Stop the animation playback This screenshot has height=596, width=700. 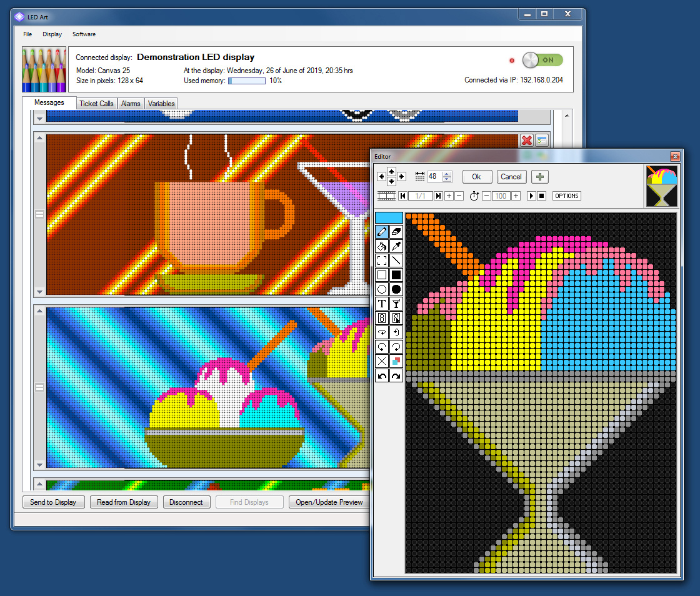point(542,196)
